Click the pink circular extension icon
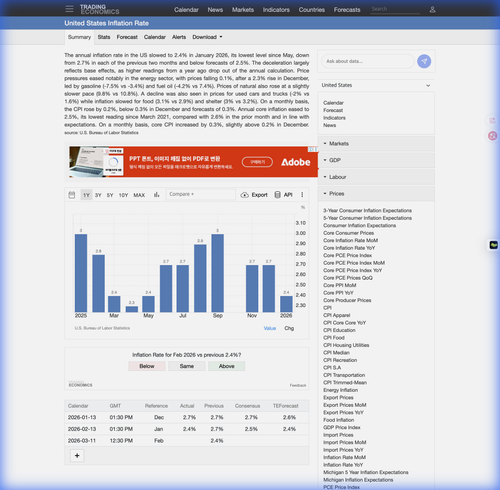500x490 pixels. coord(493,136)
